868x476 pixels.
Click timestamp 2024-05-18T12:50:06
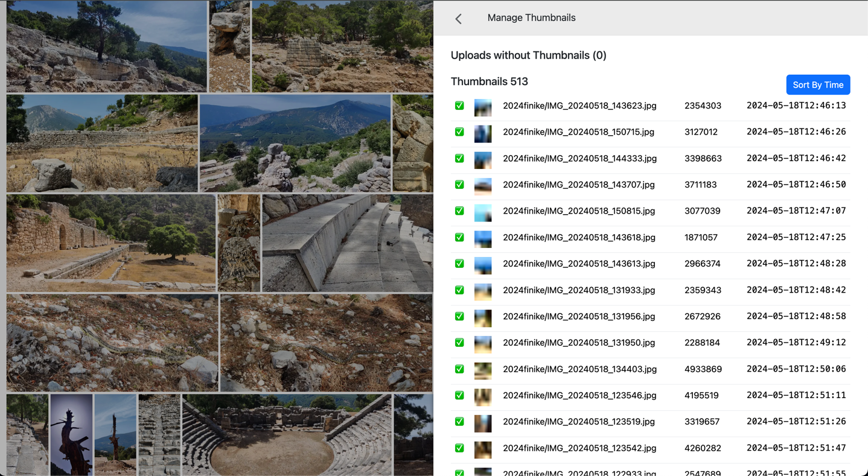pos(796,369)
